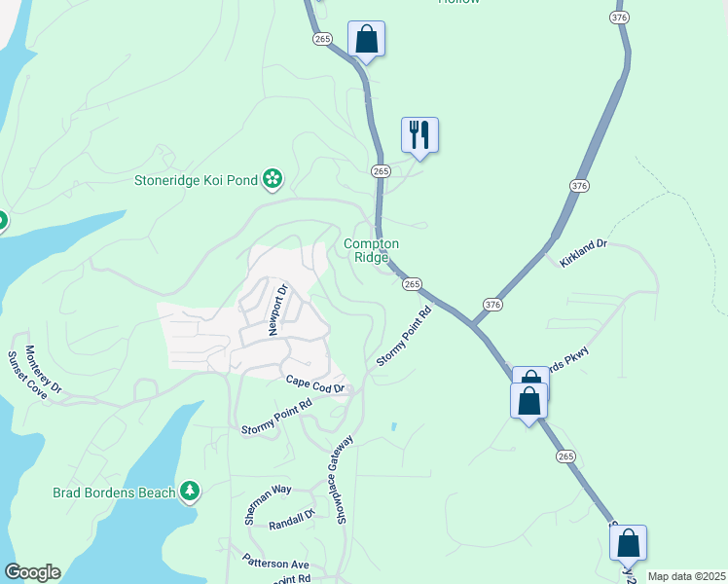Click the restaurant fork-and-knife map marker
This screenshot has height=584, width=728.
(x=419, y=138)
